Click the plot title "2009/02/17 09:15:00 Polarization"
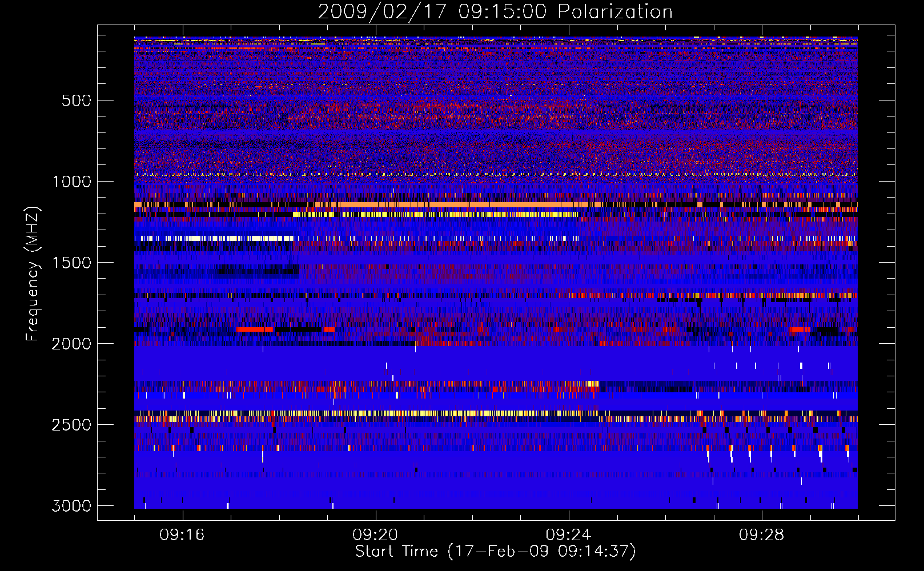 [x=495, y=12]
